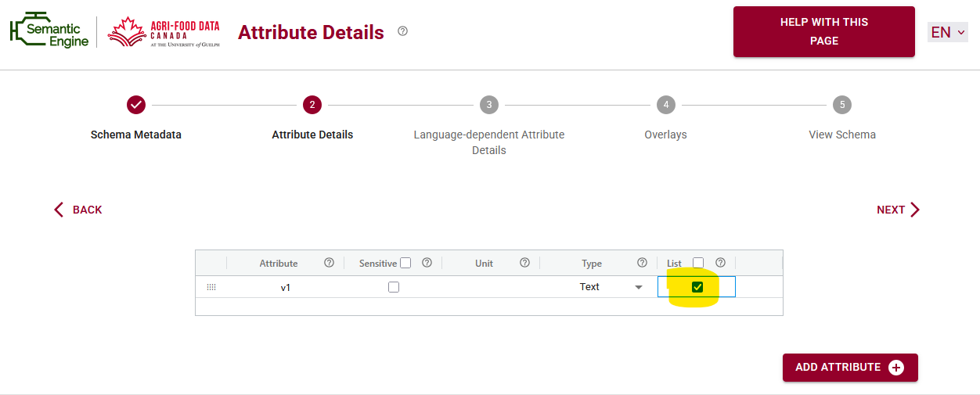
Task: Grab the drag handle for row v1
Action: pos(211,287)
